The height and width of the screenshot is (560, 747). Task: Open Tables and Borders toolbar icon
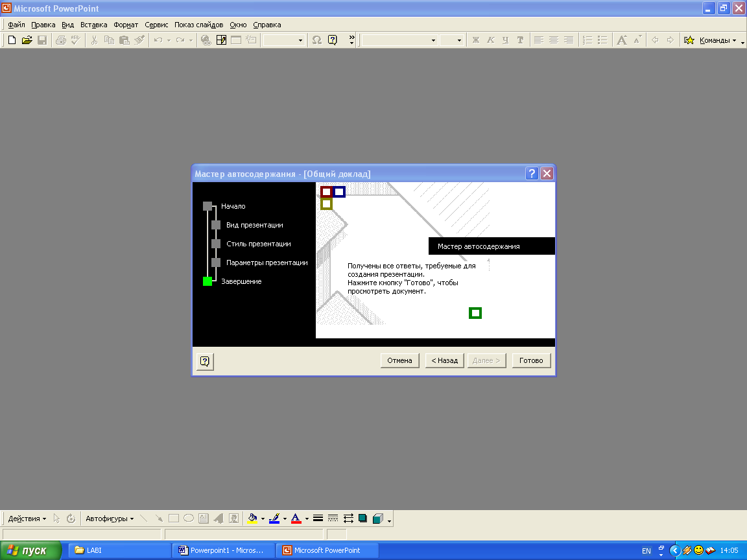[x=221, y=40]
